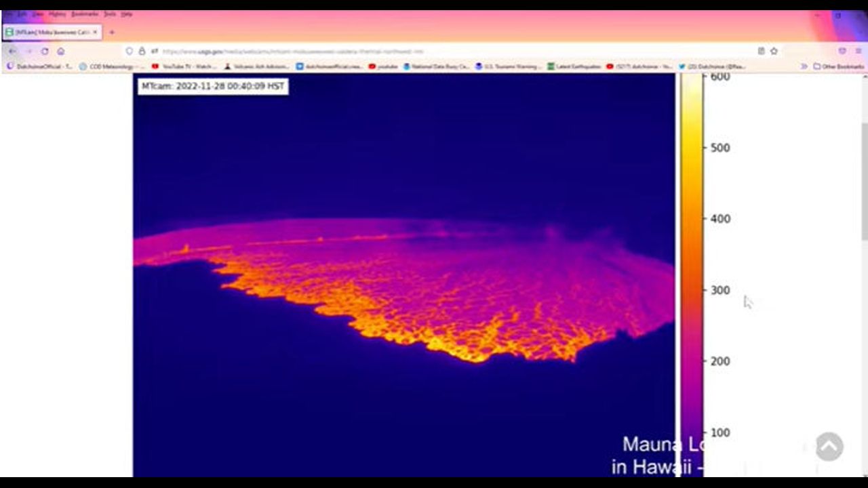Click the usgs.gov URL address field
Image resolution: width=868 pixels, height=488 pixels.
[407, 52]
